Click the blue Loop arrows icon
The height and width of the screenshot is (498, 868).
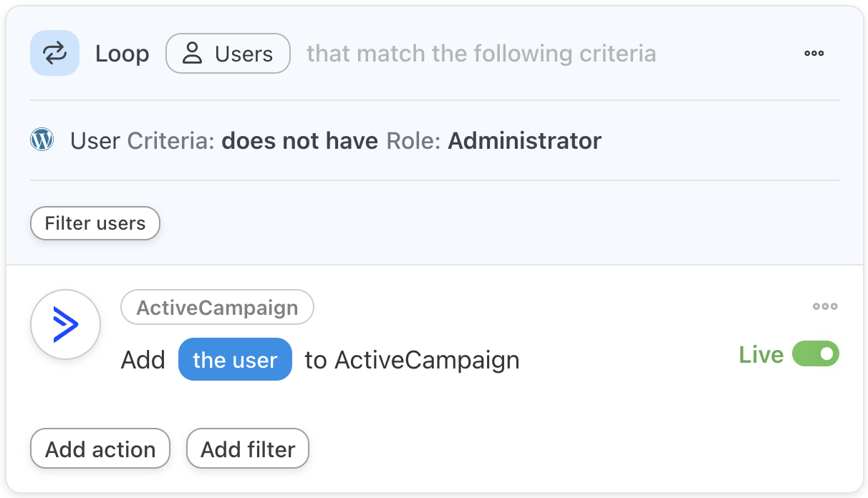(x=54, y=53)
